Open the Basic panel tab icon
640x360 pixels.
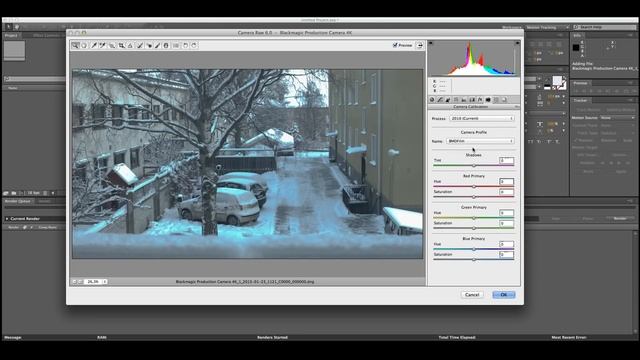(432, 100)
